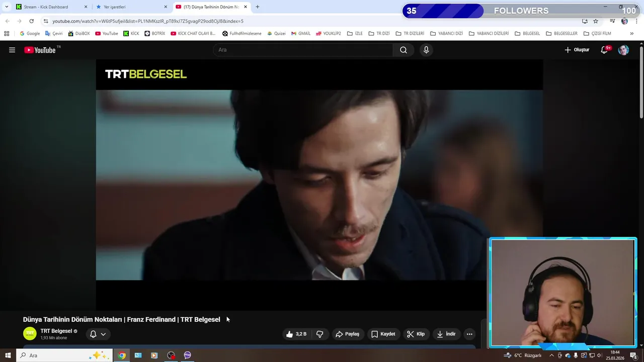Viewport: 644px width, 362px height.
Task: Click the video player to pause
Action: point(319,185)
